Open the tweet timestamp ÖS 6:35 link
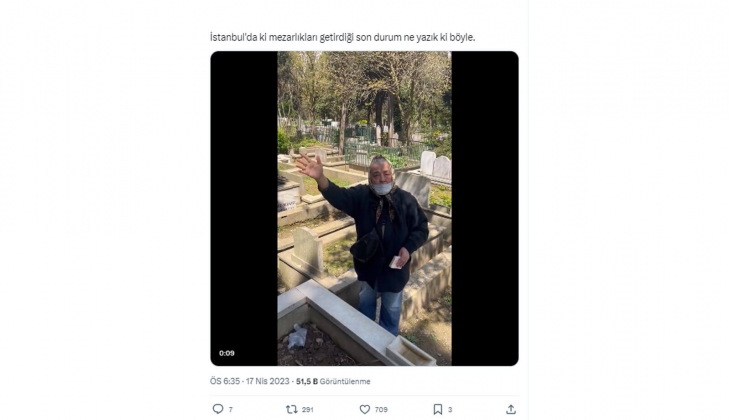 tap(226, 381)
